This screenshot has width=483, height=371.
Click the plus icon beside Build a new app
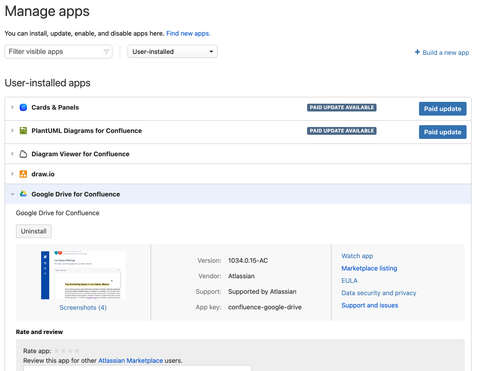417,52
